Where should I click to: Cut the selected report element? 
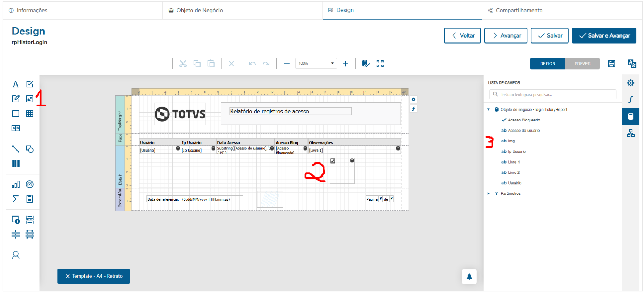point(183,64)
